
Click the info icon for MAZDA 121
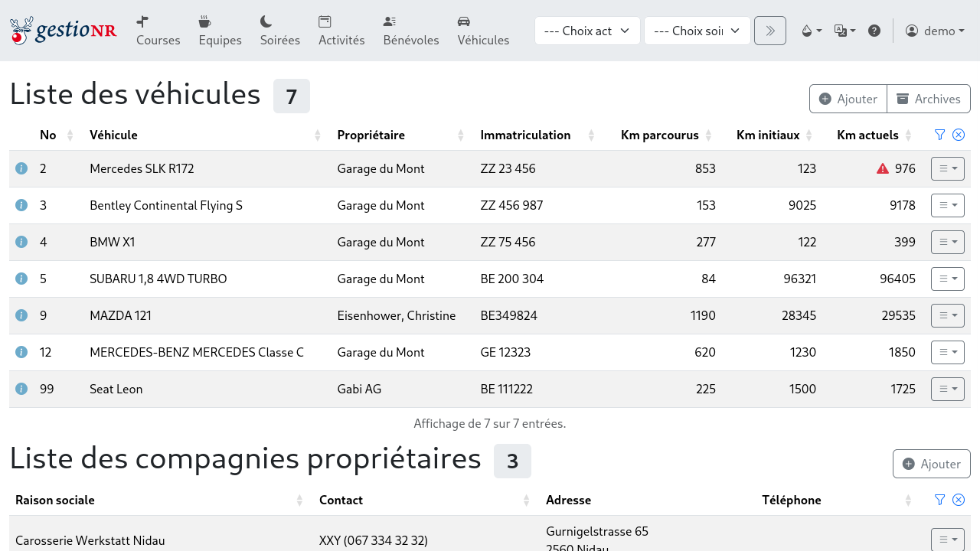[x=21, y=315]
